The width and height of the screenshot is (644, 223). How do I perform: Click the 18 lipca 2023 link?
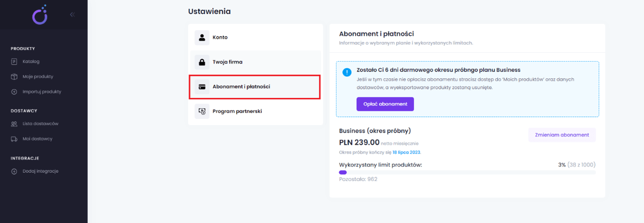[x=407, y=153]
